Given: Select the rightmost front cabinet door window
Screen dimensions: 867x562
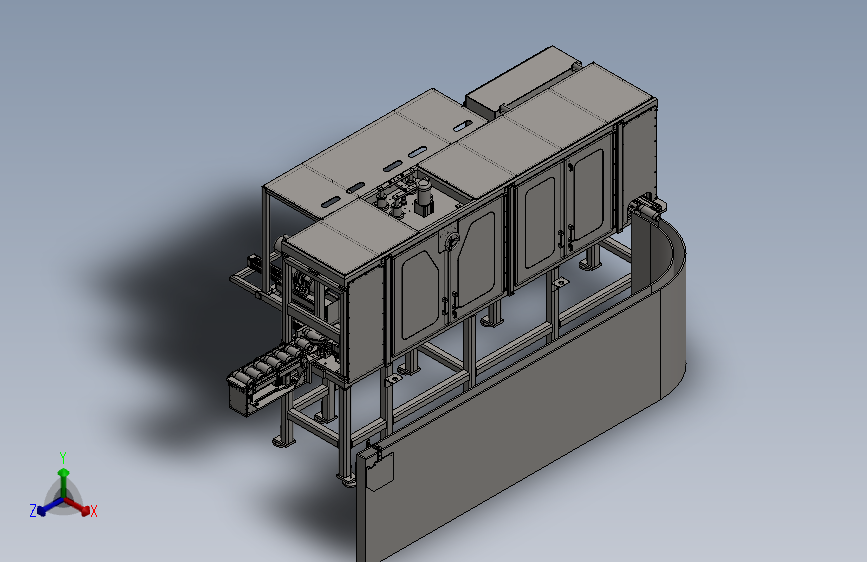Looking at the screenshot, I should 588,194.
